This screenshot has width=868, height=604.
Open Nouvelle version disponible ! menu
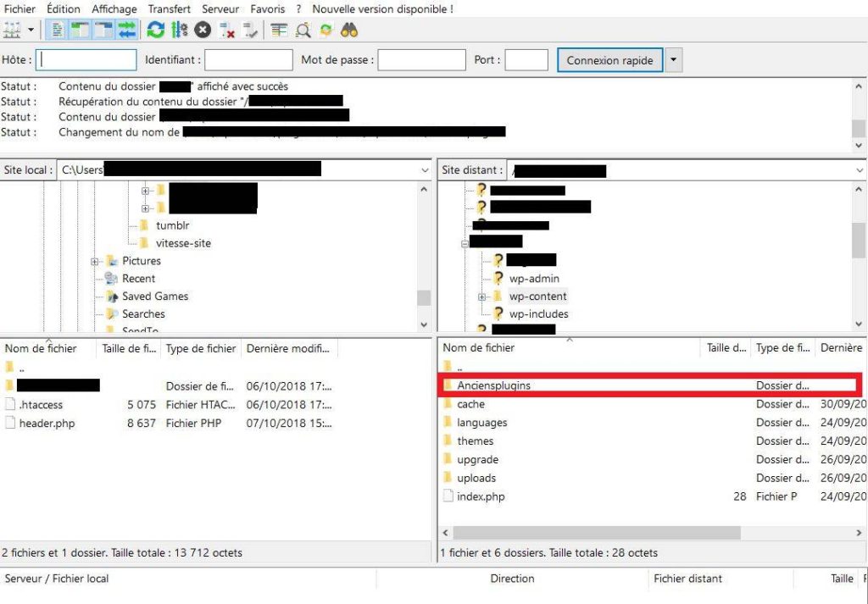tap(382, 8)
